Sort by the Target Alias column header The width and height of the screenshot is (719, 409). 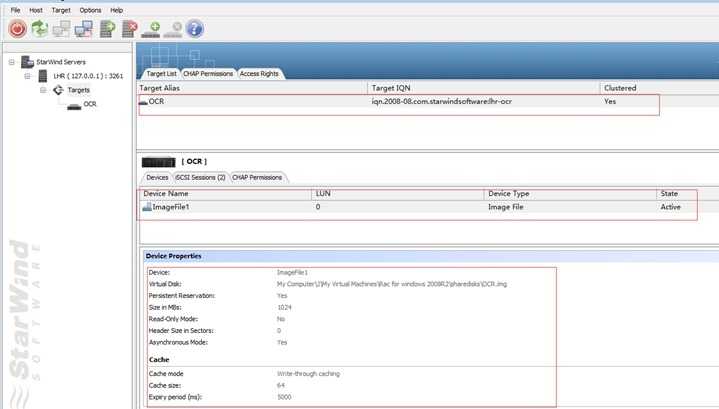pos(253,88)
